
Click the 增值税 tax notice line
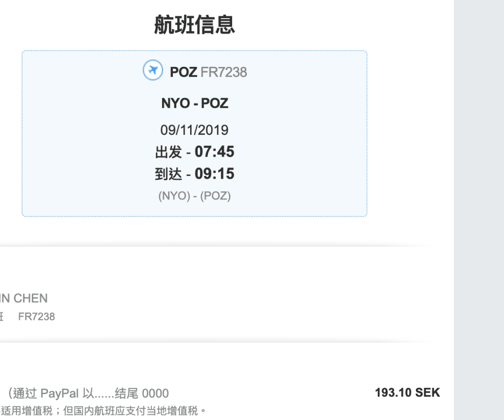[103, 410]
